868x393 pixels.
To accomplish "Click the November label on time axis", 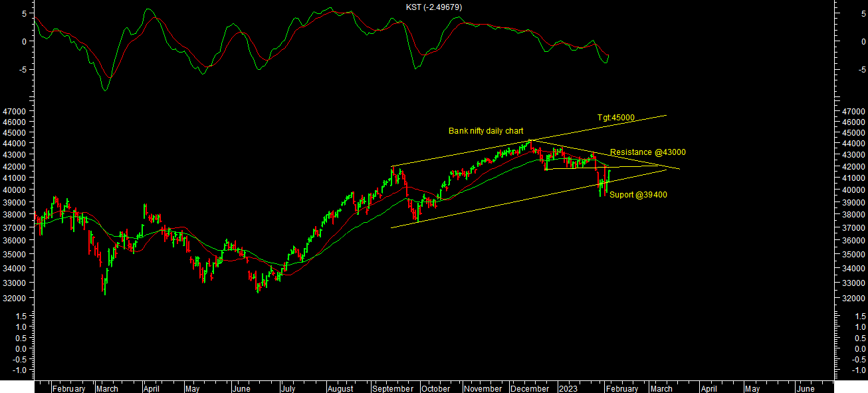I will point(483,388).
